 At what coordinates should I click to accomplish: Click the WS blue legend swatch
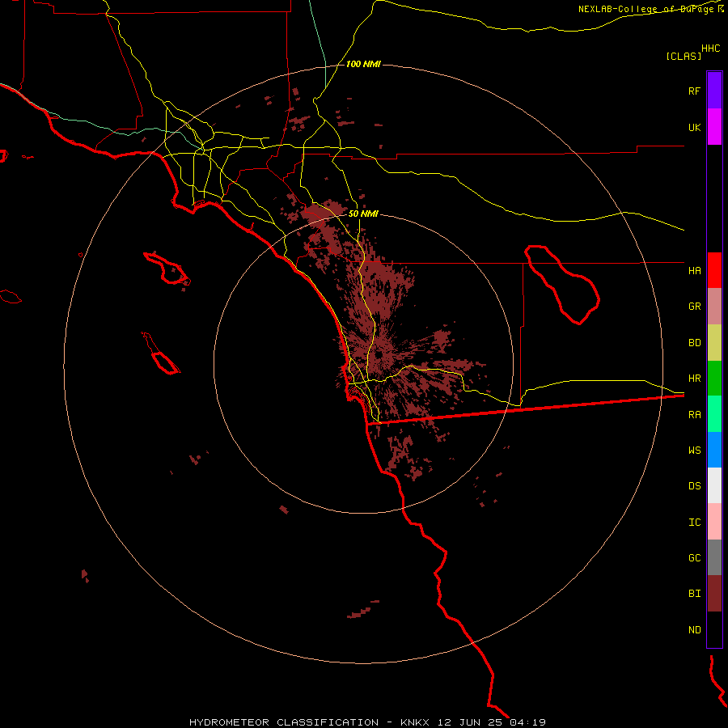714,450
